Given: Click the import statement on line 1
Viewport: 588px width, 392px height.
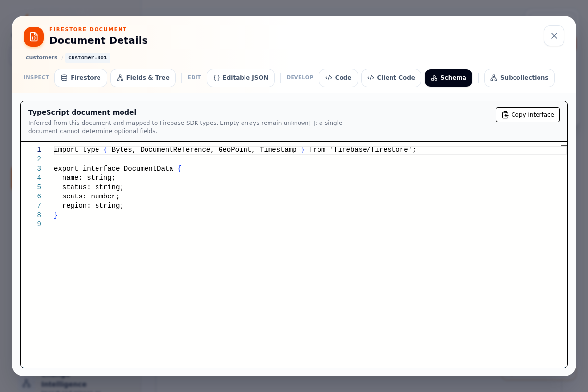Looking at the screenshot, I should point(235,150).
